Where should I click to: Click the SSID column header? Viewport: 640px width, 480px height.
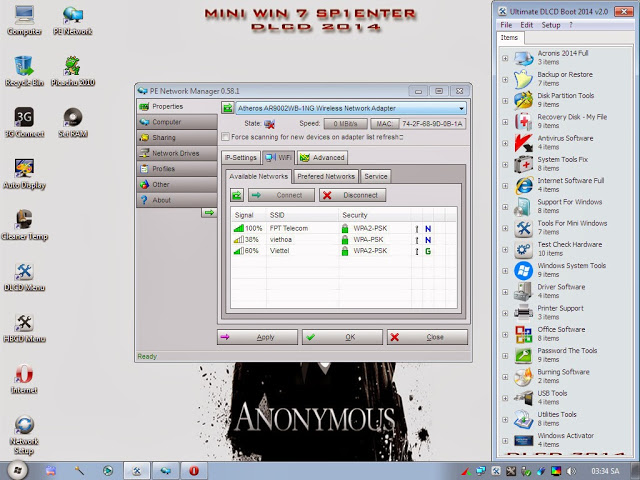tap(302, 215)
